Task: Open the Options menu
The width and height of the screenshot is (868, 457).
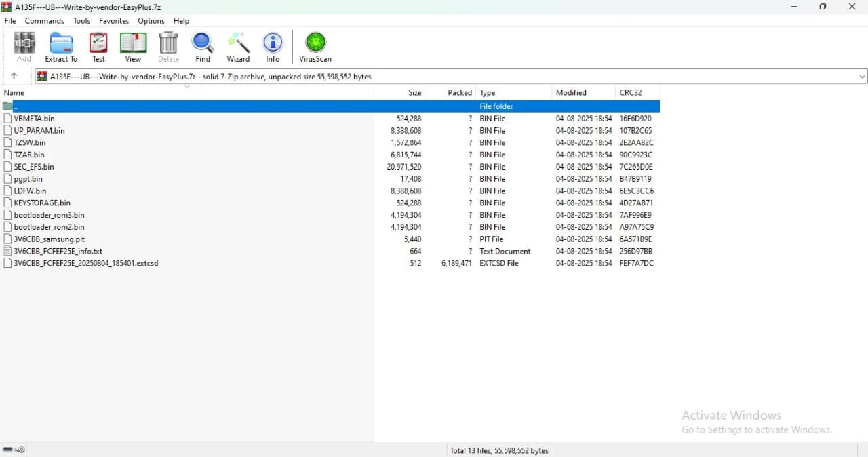Action: click(151, 21)
